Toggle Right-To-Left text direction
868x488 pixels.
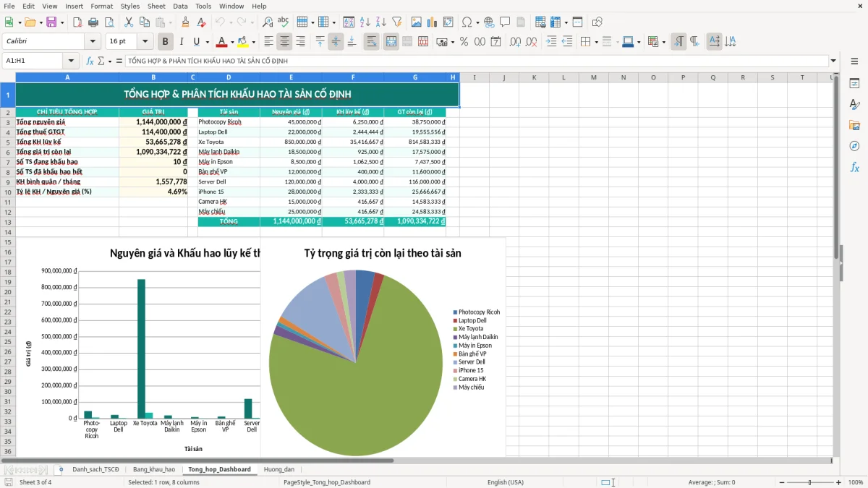click(x=694, y=42)
